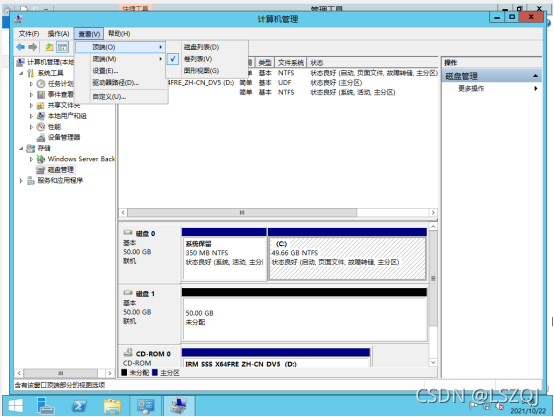
Task: Open the 帮助(H) menu
Action: coord(119,34)
